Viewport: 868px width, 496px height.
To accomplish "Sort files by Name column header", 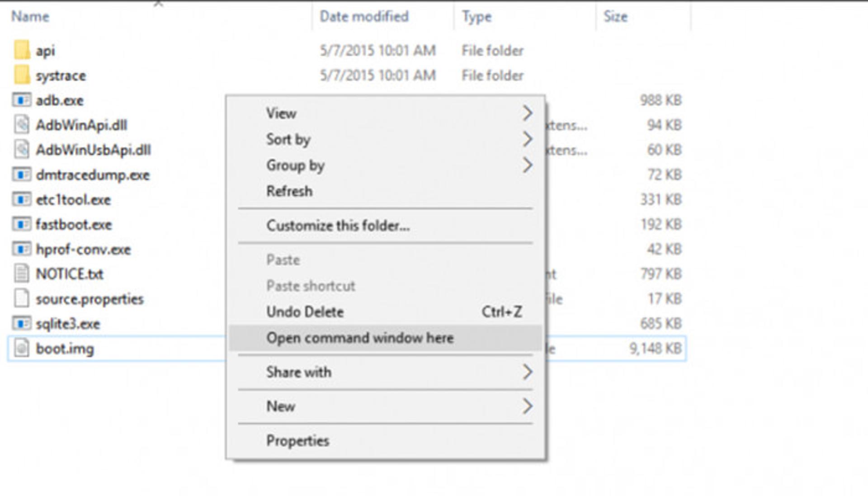I will pyautogui.click(x=30, y=17).
